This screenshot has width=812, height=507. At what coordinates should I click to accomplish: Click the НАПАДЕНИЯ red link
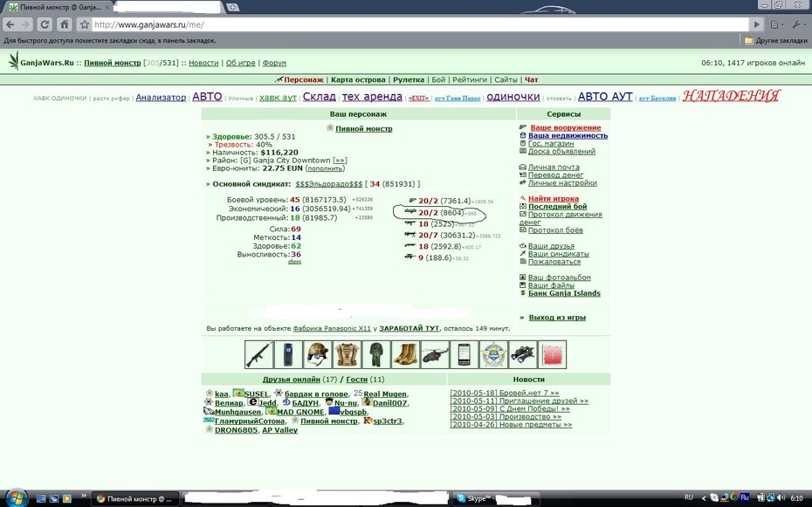[731, 96]
